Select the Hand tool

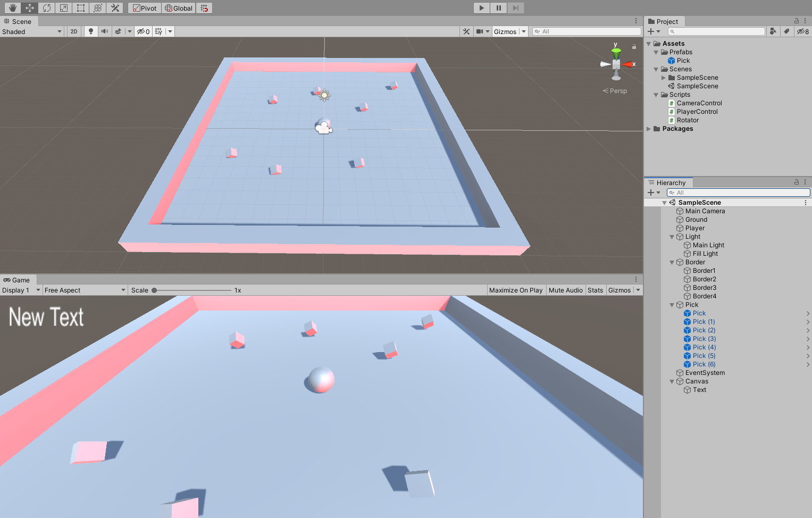(x=12, y=8)
